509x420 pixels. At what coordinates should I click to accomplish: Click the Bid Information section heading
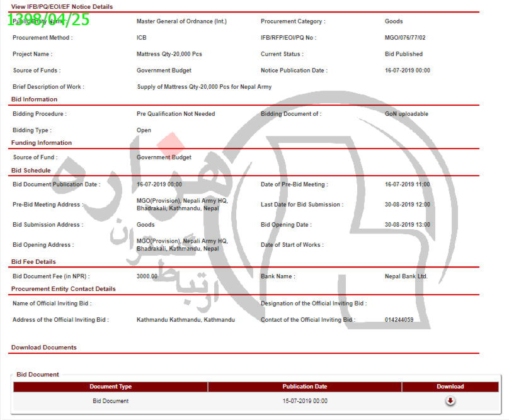(x=34, y=99)
